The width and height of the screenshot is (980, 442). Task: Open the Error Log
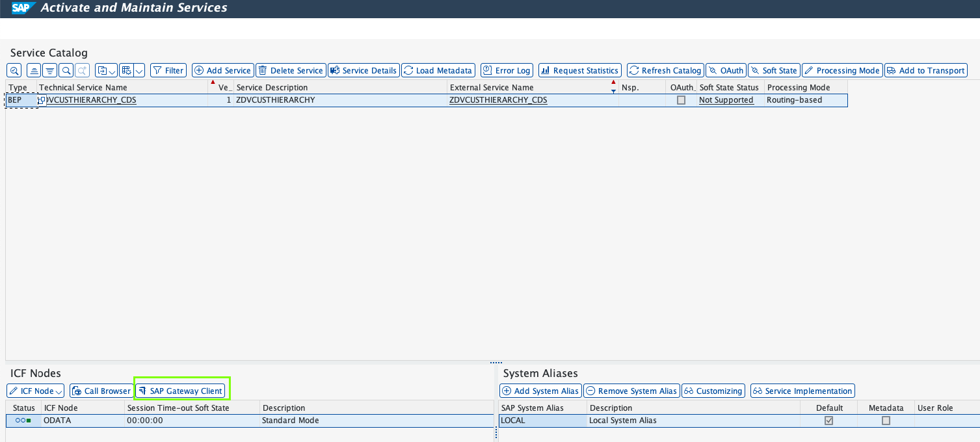pos(507,70)
